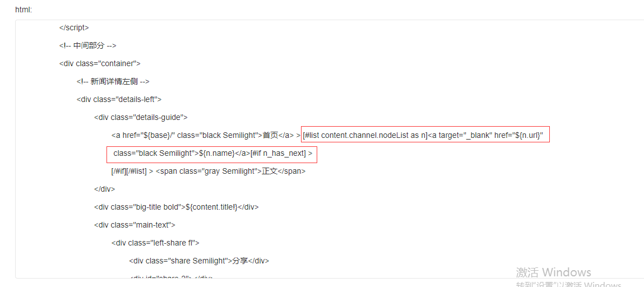Click the [#list content.channel.nodeList as n] directive
The width and height of the screenshot is (644, 287).
click(x=365, y=135)
